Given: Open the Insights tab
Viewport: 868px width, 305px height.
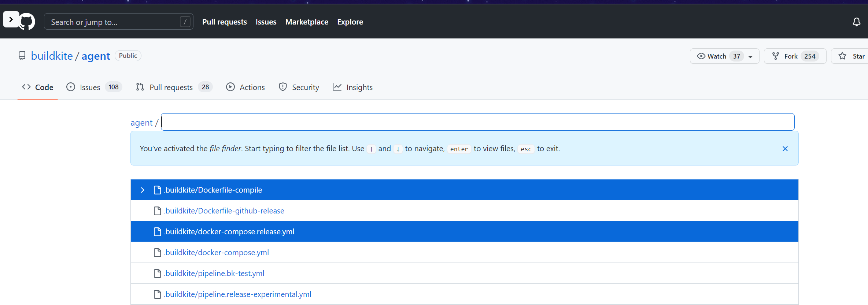Looking at the screenshot, I should coord(352,87).
